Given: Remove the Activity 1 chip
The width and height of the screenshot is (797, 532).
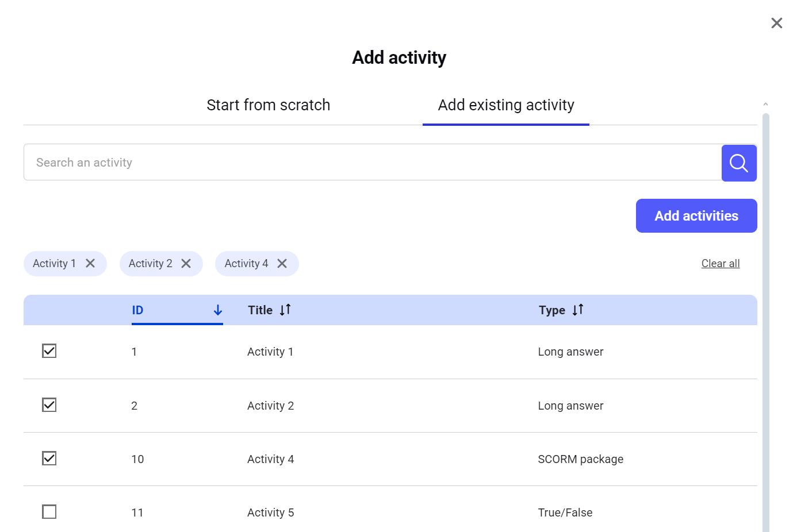Looking at the screenshot, I should (x=90, y=263).
